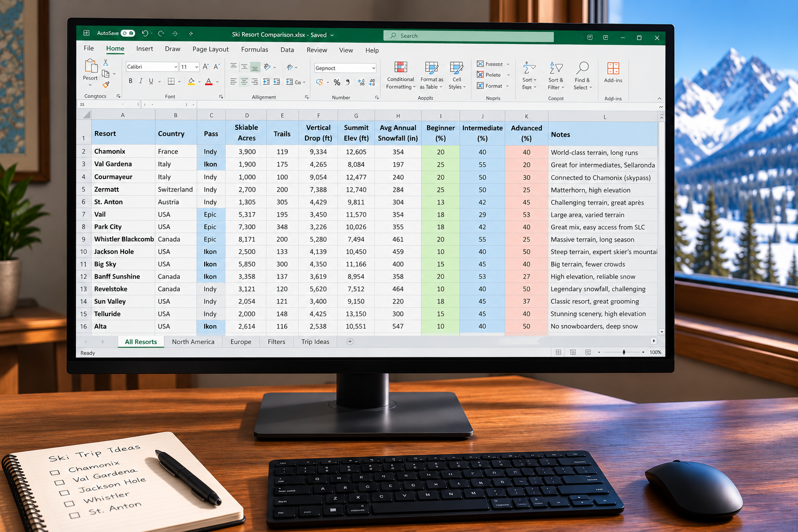This screenshot has width=798, height=532.
Task: Click the yellow Fill Color bucket
Action: [x=191, y=82]
